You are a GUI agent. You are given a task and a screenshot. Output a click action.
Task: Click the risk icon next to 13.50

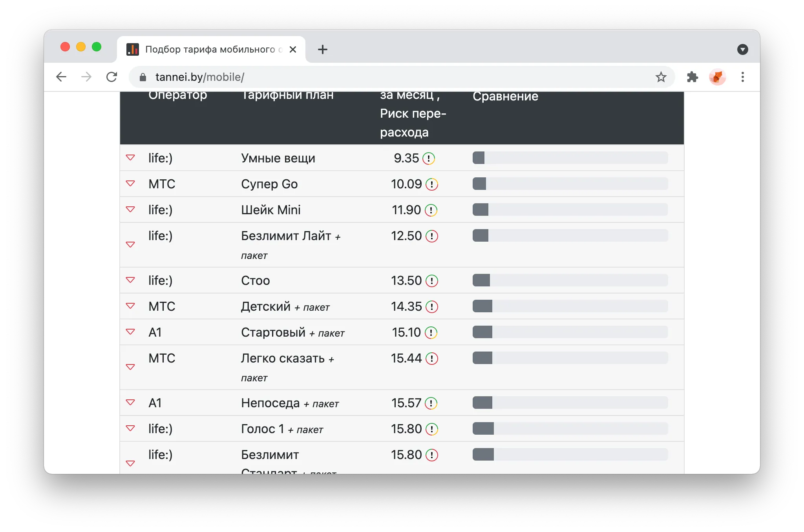[x=432, y=281]
